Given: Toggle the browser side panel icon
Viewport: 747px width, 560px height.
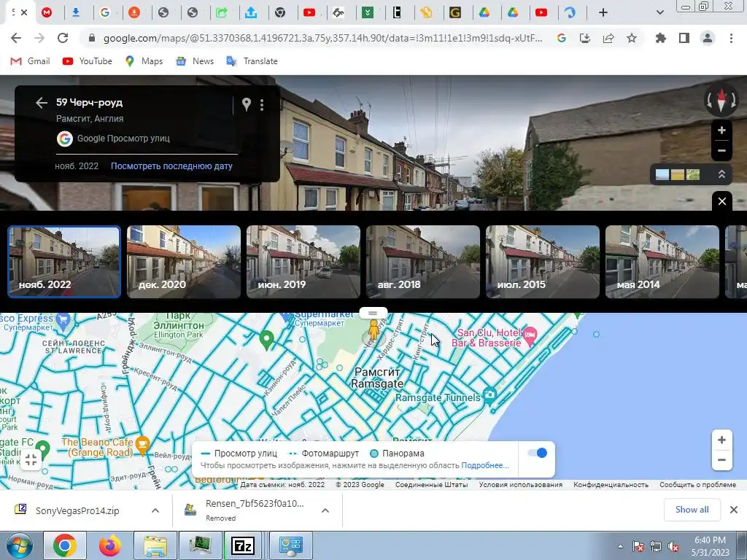Looking at the screenshot, I should tap(684, 38).
